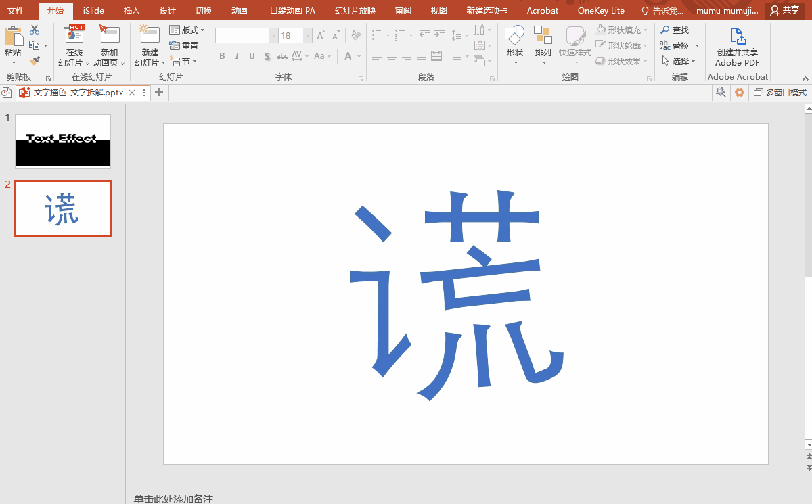Image resolution: width=812 pixels, height=504 pixels.
Task: Select slide 1 Text Effect thumbnail
Action: [x=63, y=141]
